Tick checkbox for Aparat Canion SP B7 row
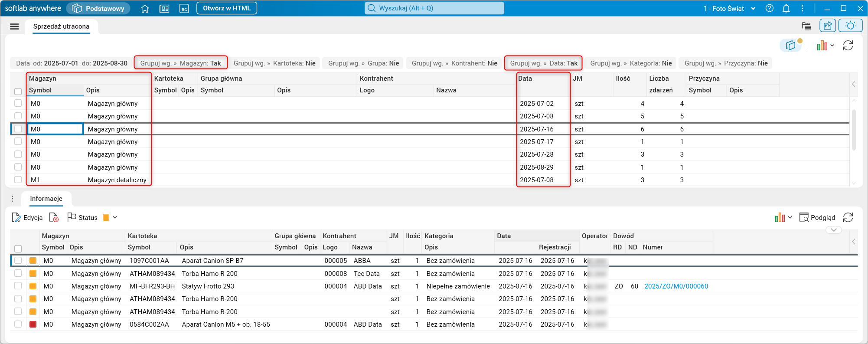The image size is (868, 344). 18,260
